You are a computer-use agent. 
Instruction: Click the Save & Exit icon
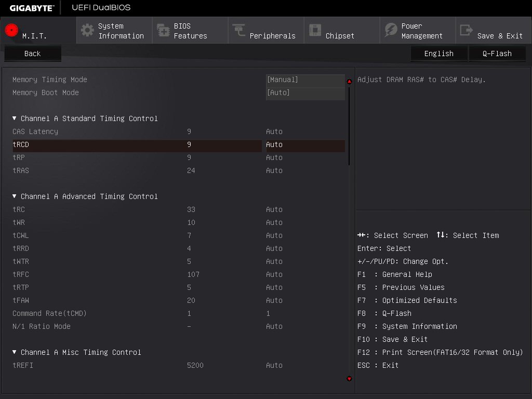[467, 30]
